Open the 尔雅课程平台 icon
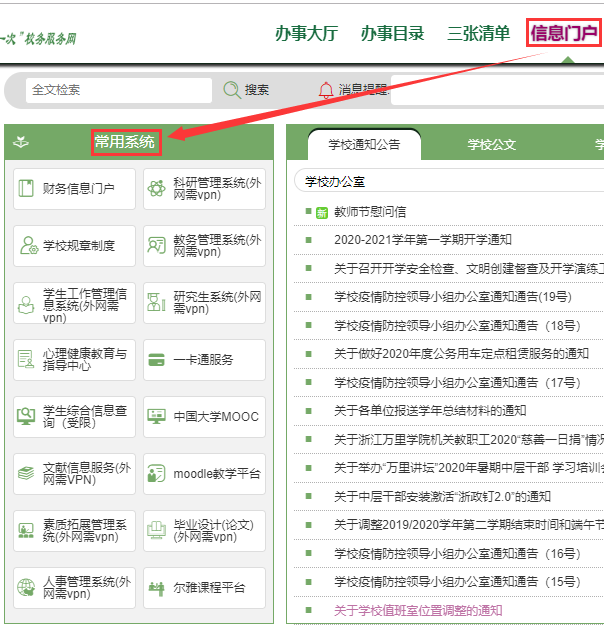The width and height of the screenshot is (604, 629). click(156, 588)
